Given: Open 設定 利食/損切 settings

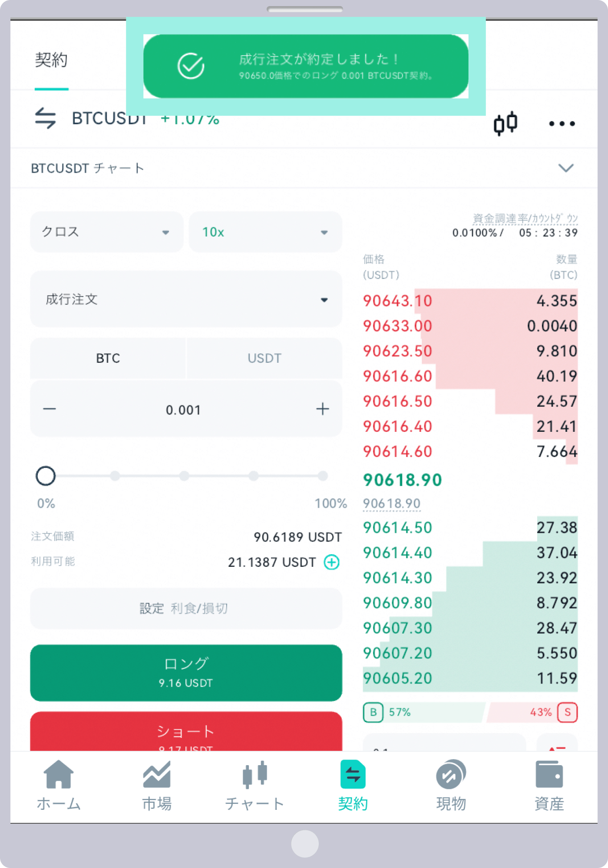Looking at the screenshot, I should coord(186,608).
